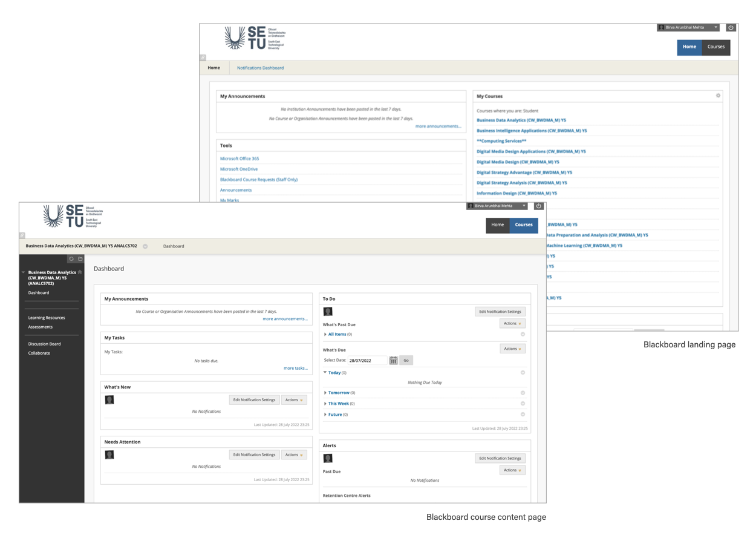Click the user avatar in Needs Attention

tap(109, 455)
